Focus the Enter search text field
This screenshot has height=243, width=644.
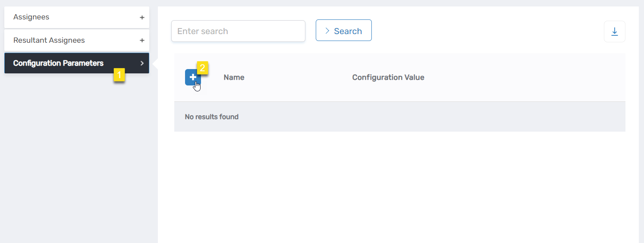[x=238, y=31]
